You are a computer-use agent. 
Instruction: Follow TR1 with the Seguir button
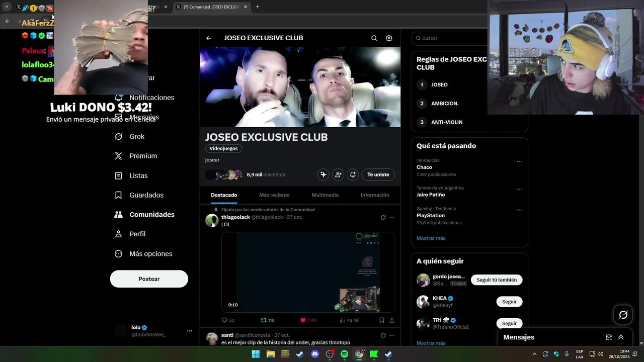coord(509,323)
